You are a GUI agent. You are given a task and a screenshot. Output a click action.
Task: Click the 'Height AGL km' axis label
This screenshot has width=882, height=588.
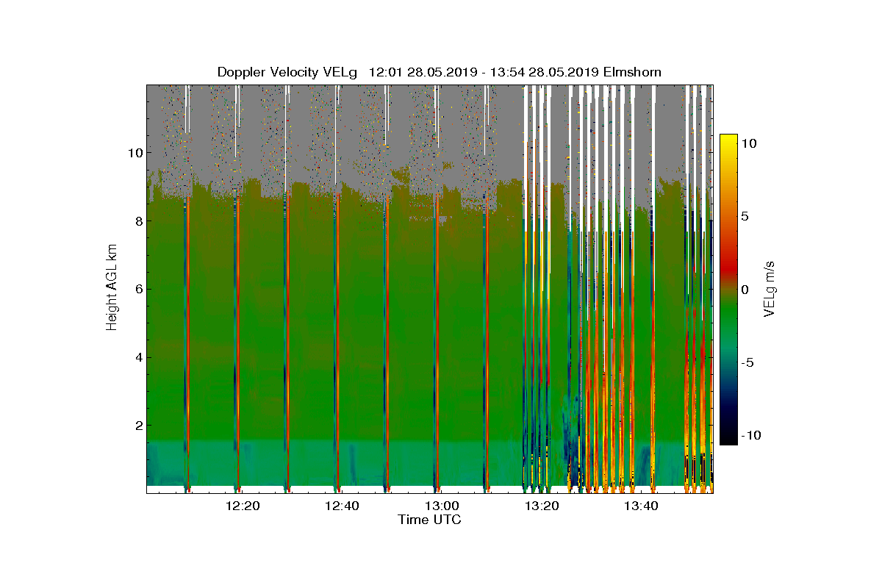(112, 289)
